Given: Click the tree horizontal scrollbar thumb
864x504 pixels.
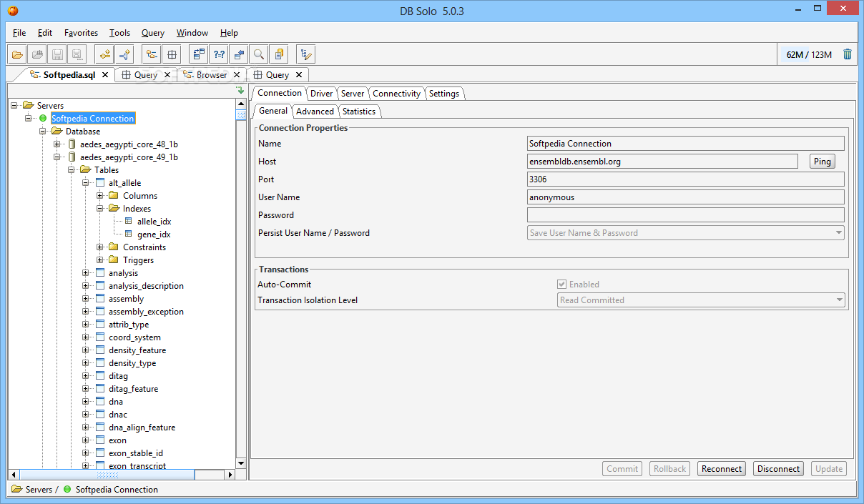Looking at the screenshot, I should point(107,475).
